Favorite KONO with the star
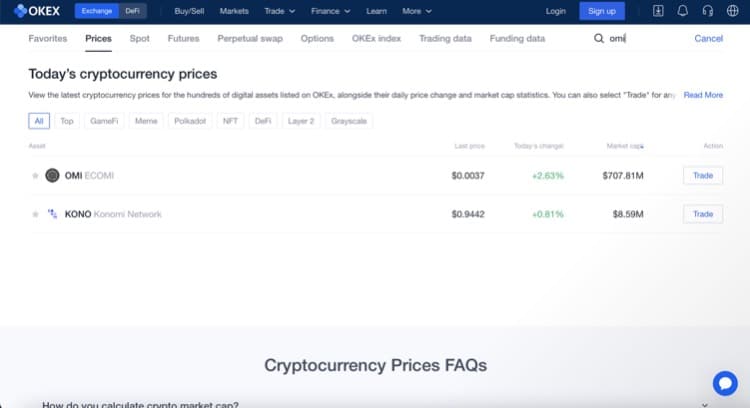The image size is (750, 408). pos(36,214)
